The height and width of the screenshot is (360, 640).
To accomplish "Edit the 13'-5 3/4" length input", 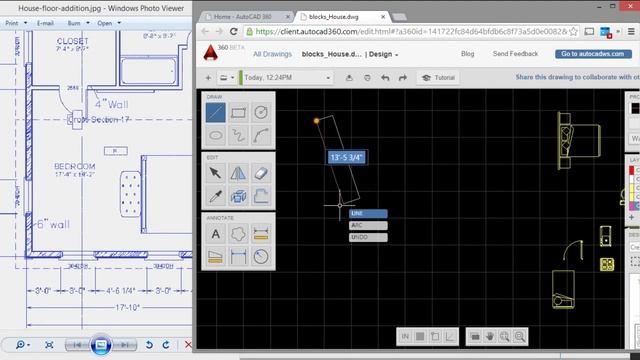I will click(x=347, y=158).
